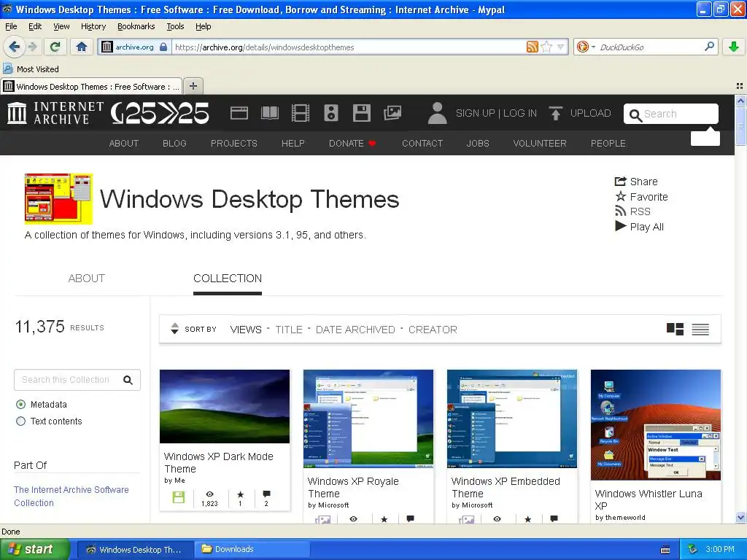Open address bar history dropdown arrow
Viewport: 747px width, 560px height.
coord(561,47)
